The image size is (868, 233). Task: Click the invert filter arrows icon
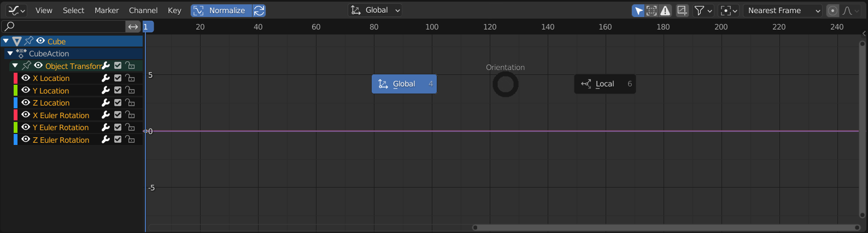pos(133,26)
